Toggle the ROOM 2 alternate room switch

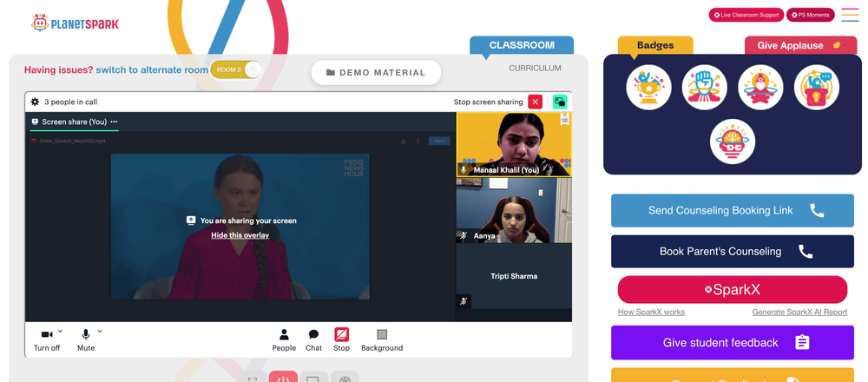click(236, 69)
